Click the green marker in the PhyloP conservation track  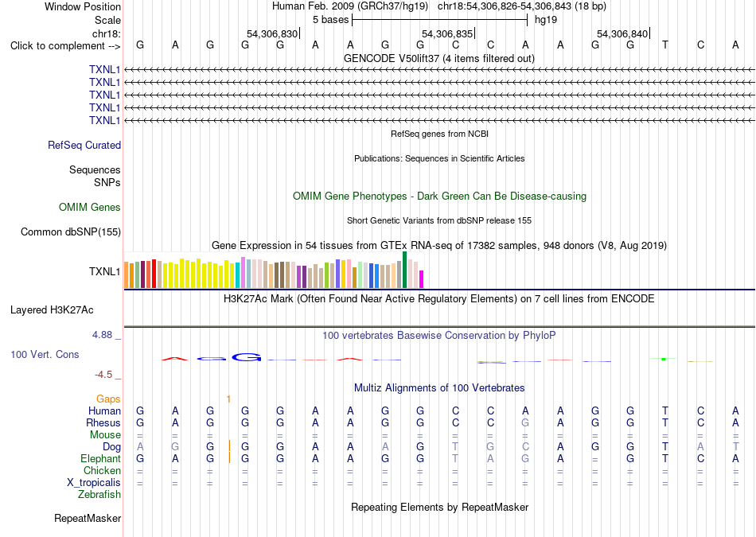(664, 359)
